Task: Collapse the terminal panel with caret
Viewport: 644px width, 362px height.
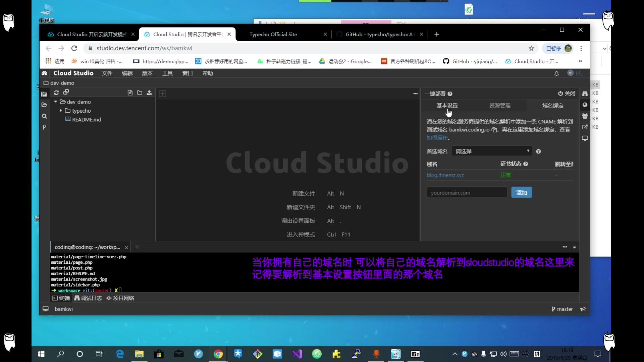Action: click(x=575, y=247)
